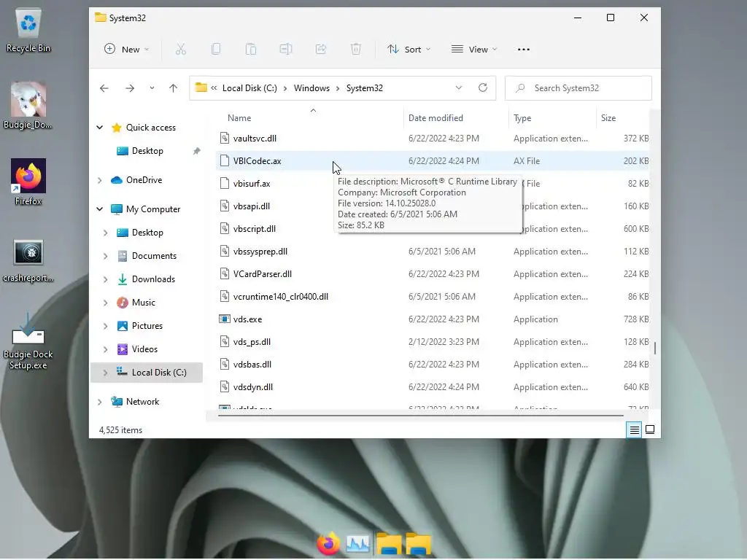The image size is (747, 560).
Task: Select Desktop under Quick access
Action: [x=147, y=151]
